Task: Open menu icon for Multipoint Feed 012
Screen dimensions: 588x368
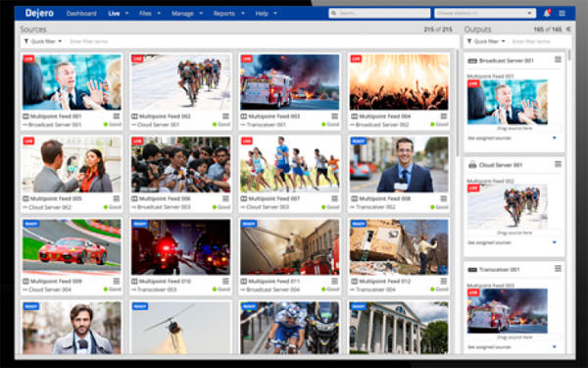Action: (x=444, y=282)
